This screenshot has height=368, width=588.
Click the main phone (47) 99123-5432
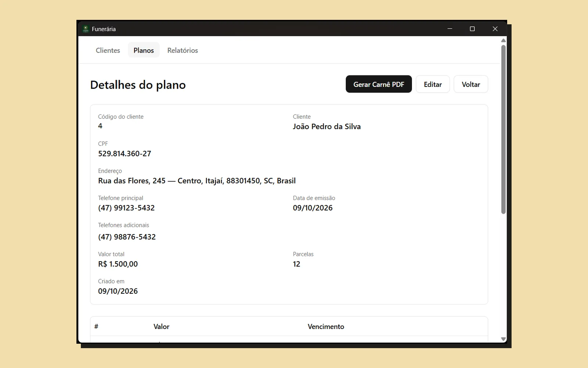click(126, 208)
